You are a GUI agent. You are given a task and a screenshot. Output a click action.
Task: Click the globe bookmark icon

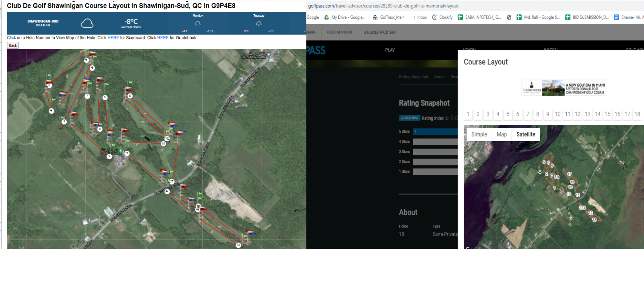click(509, 17)
